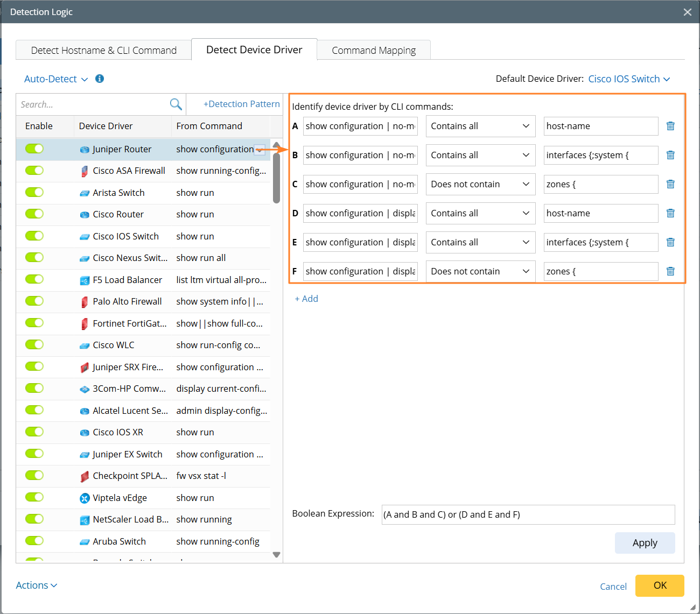The width and height of the screenshot is (700, 614).
Task: Open the Auto-Detect dropdown menu
Action: coord(56,79)
